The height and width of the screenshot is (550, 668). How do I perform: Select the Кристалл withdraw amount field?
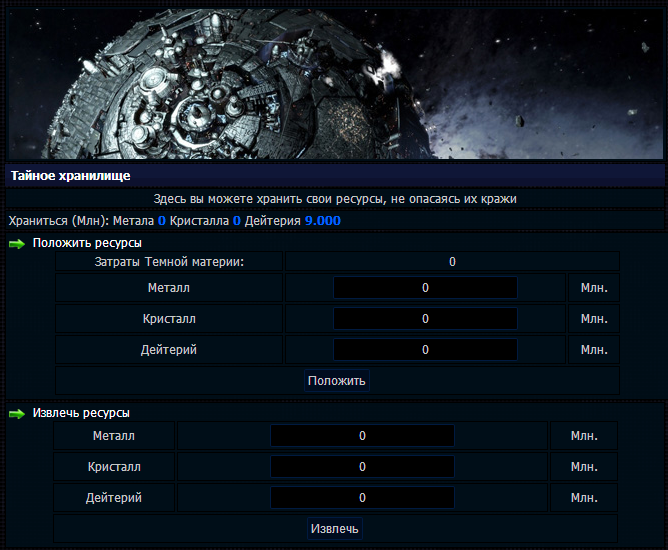tap(362, 467)
